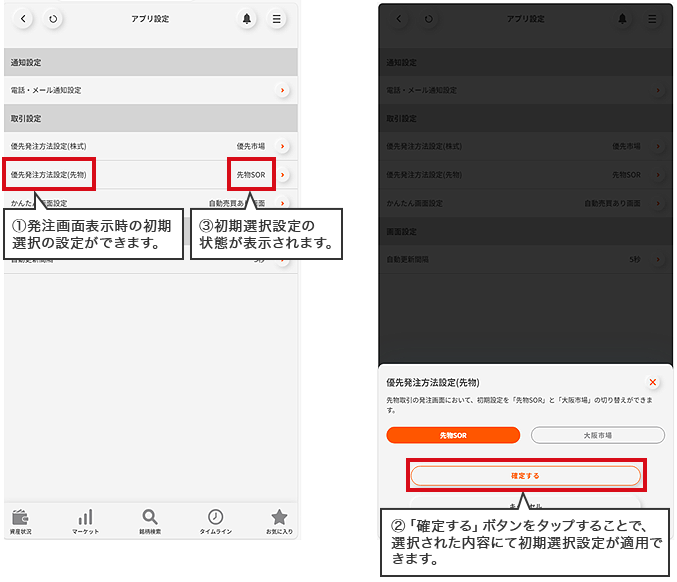Tap dimmed hamburger menu in right screen
Viewport: 677px width, 582px height.
652,19
